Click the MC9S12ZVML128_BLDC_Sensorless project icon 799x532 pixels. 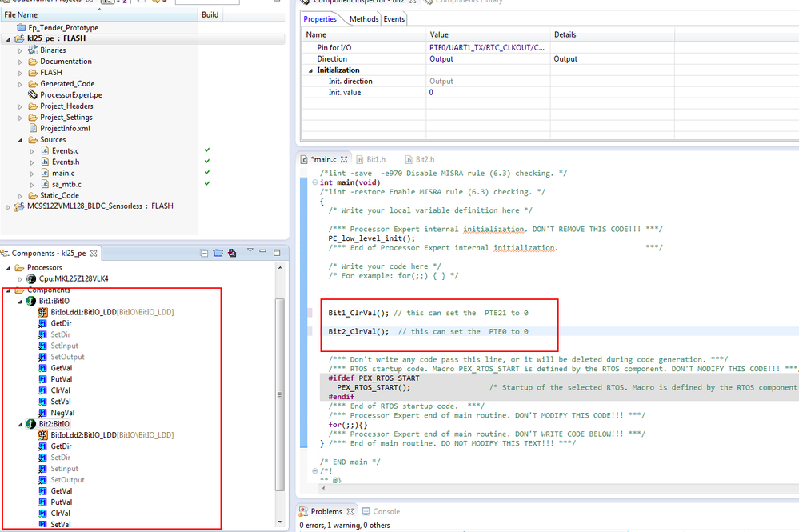click(19, 206)
